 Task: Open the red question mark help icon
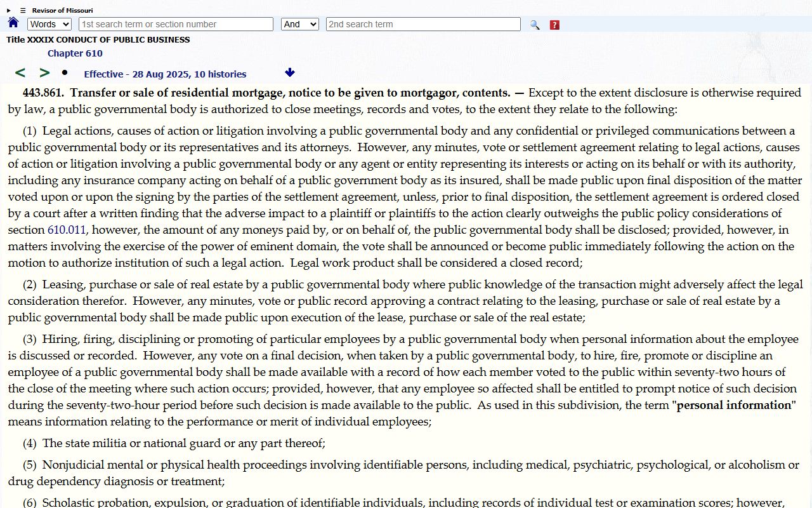pos(554,25)
